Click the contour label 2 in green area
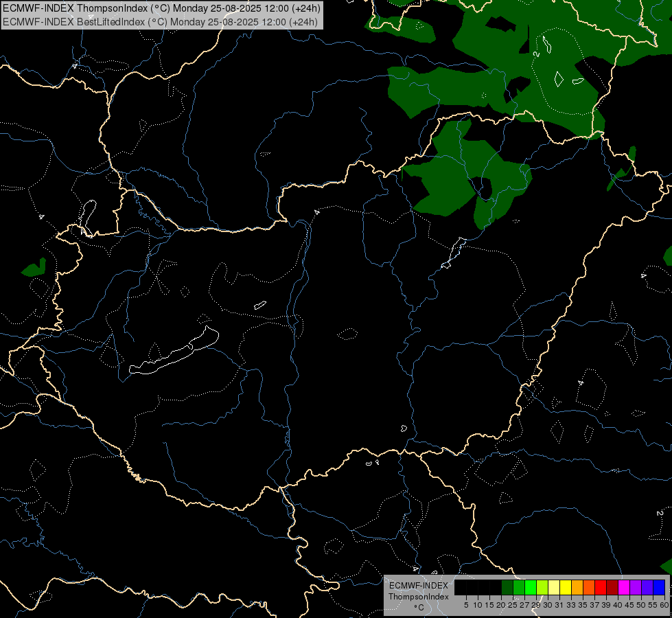Screen dimensions: 672x618 (537, 54)
